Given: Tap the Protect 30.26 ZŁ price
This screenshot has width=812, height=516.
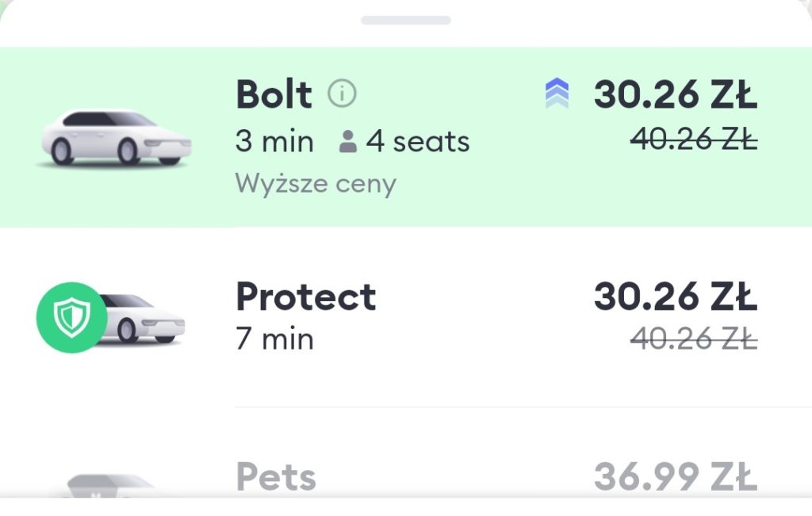Looking at the screenshot, I should point(676,296).
